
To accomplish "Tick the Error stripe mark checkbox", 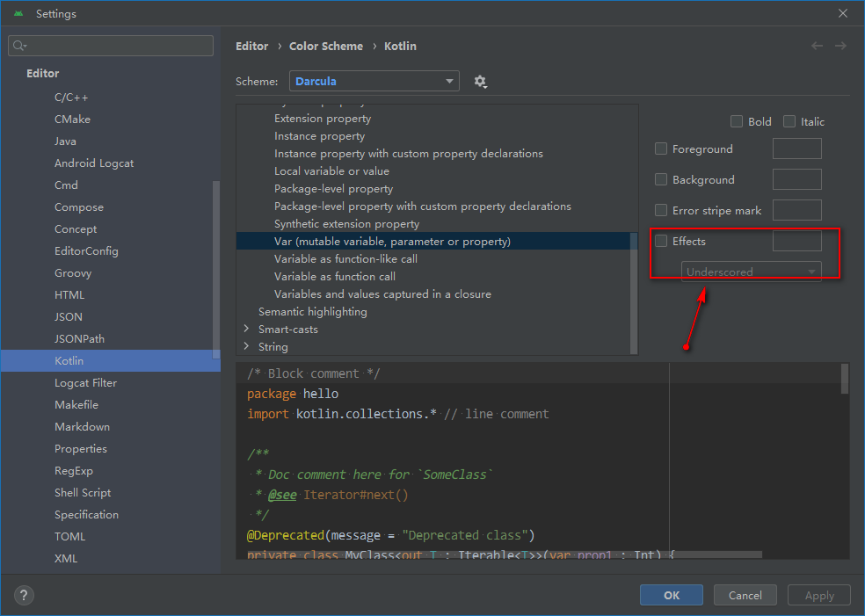I will [x=661, y=210].
